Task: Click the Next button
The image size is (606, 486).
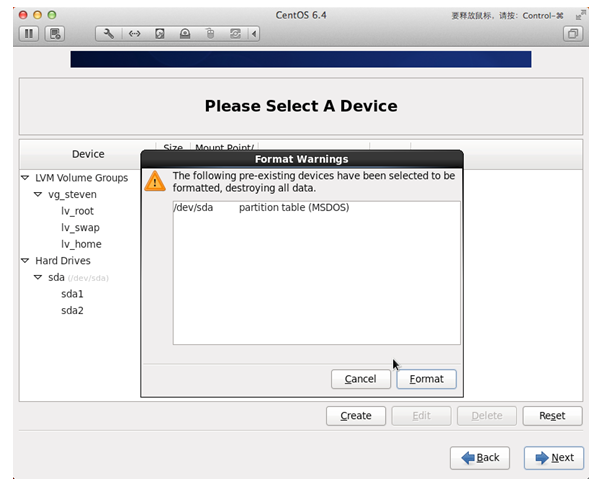Action: [554, 457]
